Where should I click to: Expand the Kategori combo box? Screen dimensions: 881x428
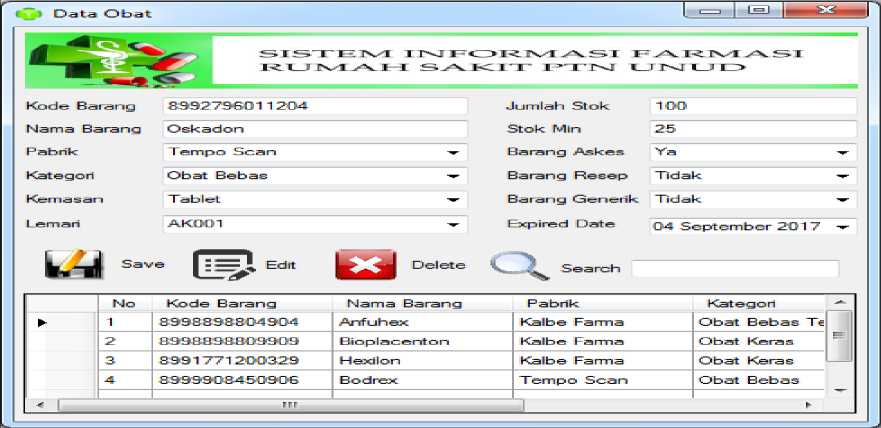(453, 177)
